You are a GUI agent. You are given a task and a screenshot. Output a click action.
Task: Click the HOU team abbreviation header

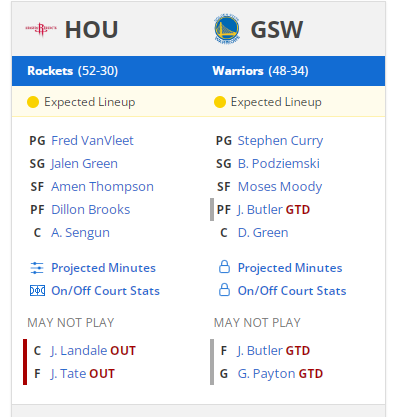91,30
